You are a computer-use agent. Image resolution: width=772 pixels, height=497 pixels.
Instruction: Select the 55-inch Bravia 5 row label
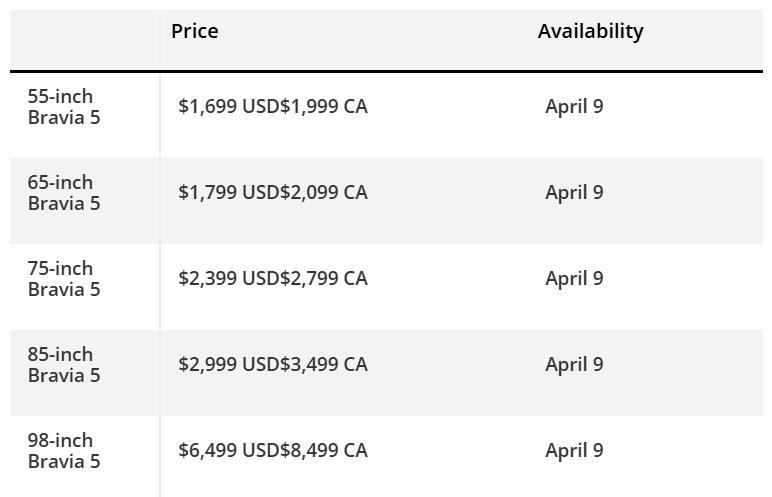coord(64,107)
